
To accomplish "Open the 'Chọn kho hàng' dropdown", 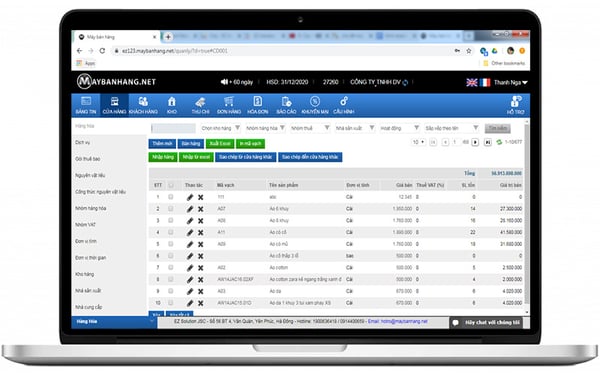I will tap(220, 128).
